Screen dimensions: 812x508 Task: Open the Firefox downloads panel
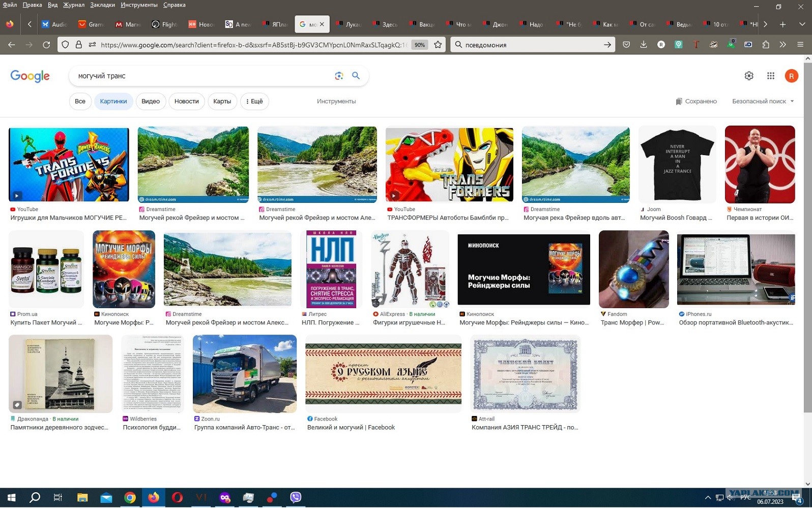click(644, 45)
